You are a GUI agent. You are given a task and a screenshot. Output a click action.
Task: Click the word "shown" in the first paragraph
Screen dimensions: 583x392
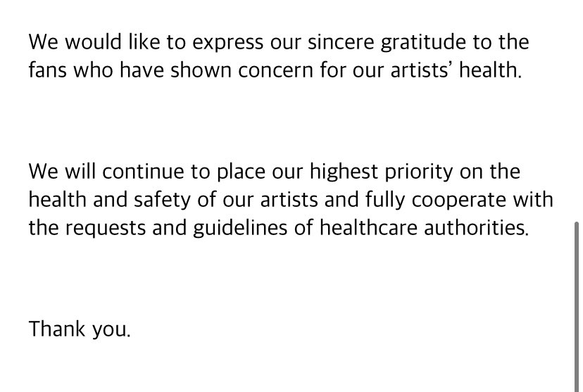201,70
